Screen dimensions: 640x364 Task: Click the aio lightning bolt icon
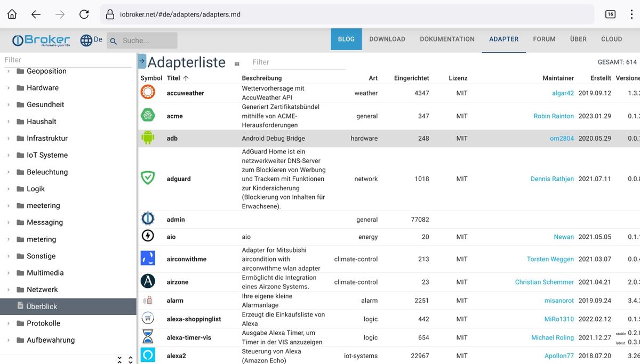click(148, 236)
